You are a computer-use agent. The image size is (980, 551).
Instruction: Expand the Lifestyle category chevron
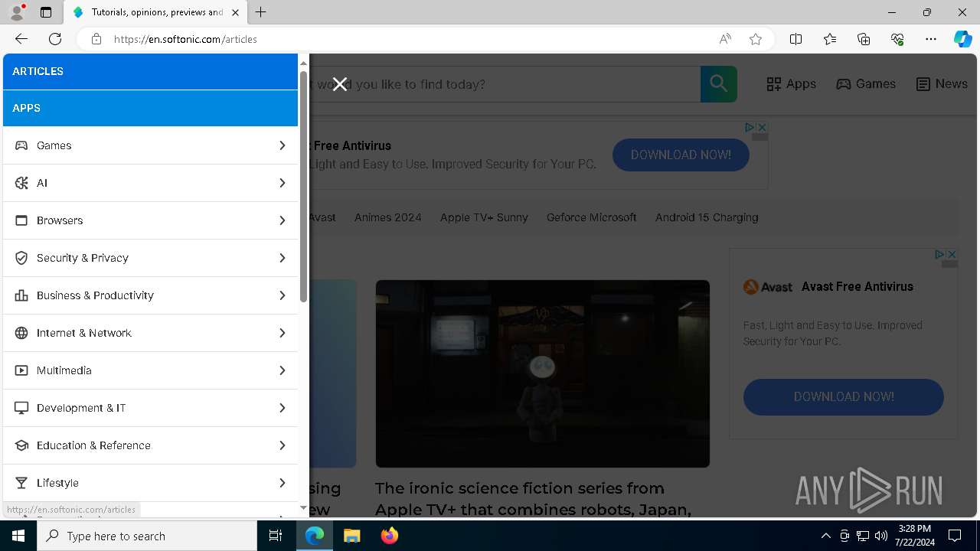(x=282, y=483)
